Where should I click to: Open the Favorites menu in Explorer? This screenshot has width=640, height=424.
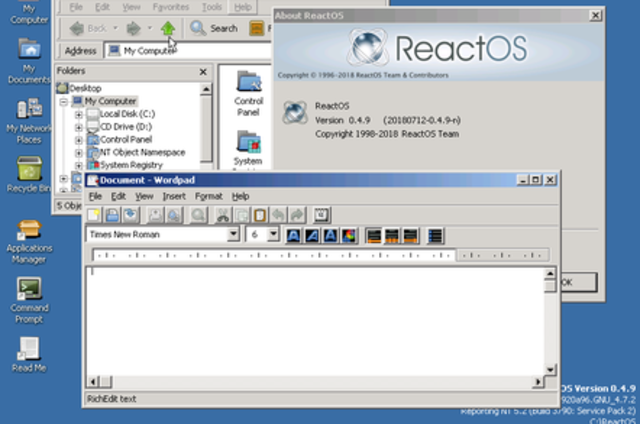(x=171, y=7)
